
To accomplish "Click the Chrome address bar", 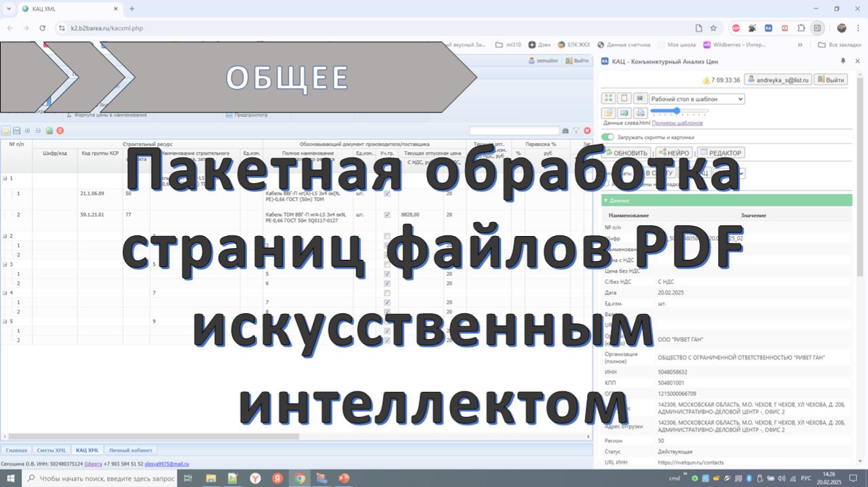I will [380, 28].
